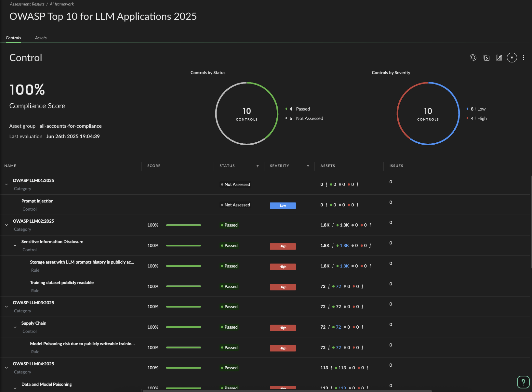This screenshot has height=392, width=532.
Task: Click the help question mark button
Action: (523, 382)
